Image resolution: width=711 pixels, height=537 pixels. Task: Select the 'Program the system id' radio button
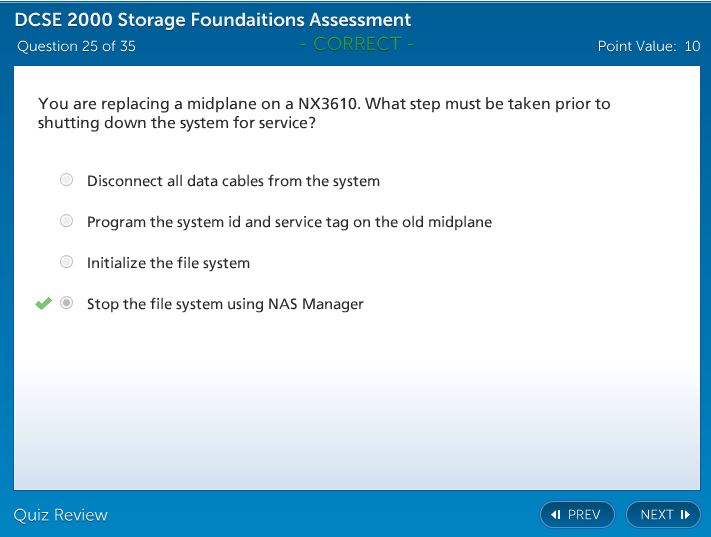tap(67, 221)
